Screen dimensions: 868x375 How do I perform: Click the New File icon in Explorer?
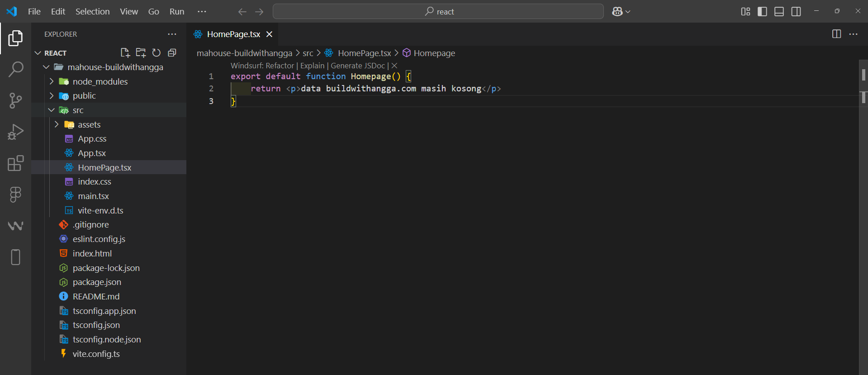125,53
